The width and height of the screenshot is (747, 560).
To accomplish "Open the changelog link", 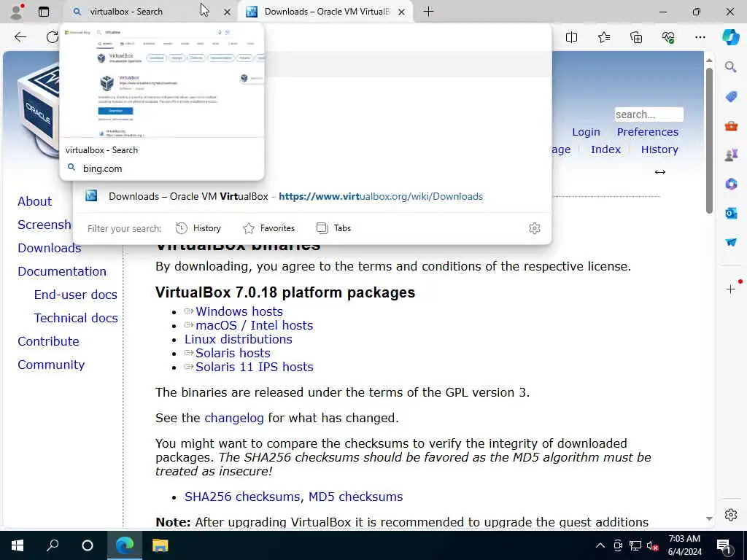I will (x=234, y=418).
